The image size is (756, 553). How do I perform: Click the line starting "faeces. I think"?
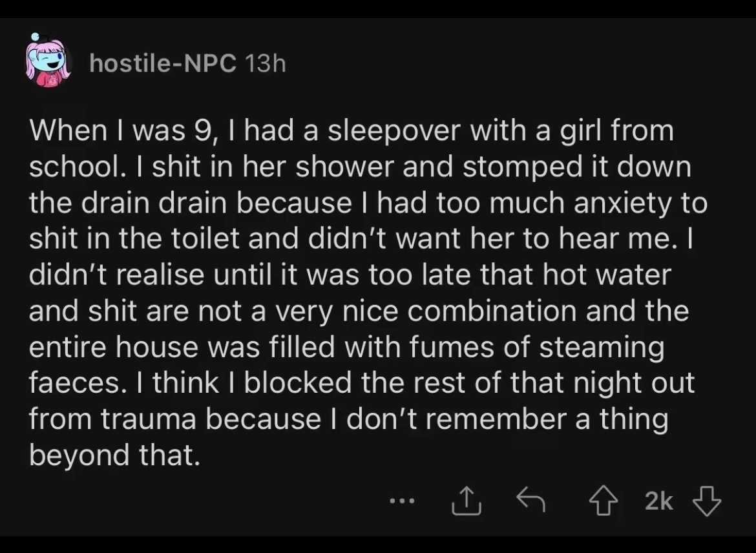point(362,383)
